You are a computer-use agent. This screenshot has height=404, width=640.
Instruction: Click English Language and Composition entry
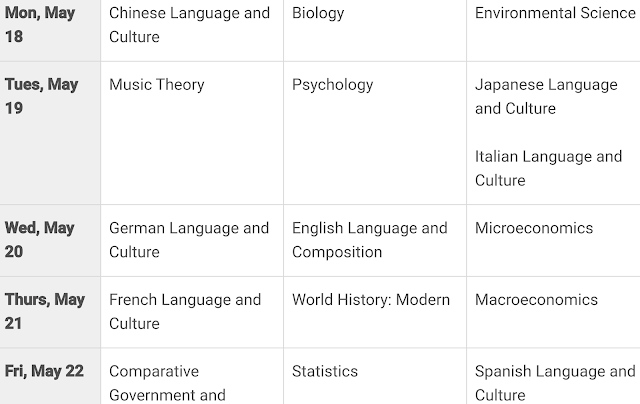pos(370,240)
